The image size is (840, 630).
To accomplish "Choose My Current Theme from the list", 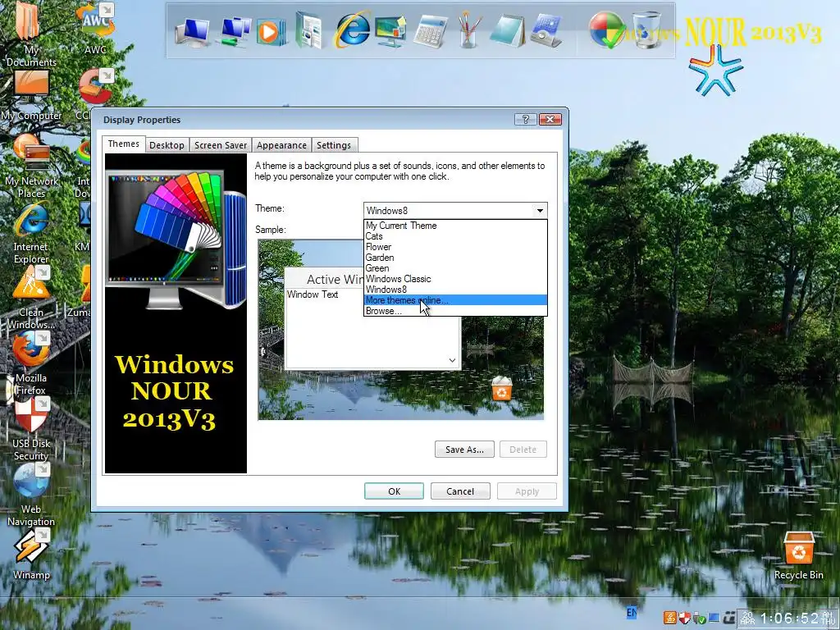I will tap(455, 226).
